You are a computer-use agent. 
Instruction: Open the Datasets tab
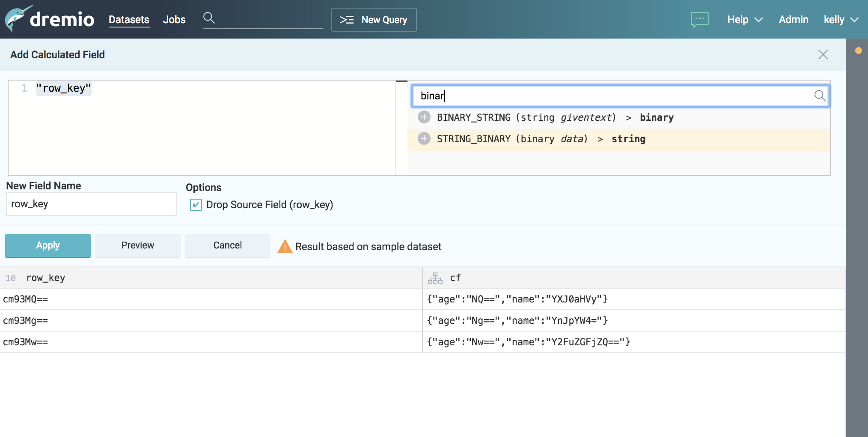[x=129, y=20]
